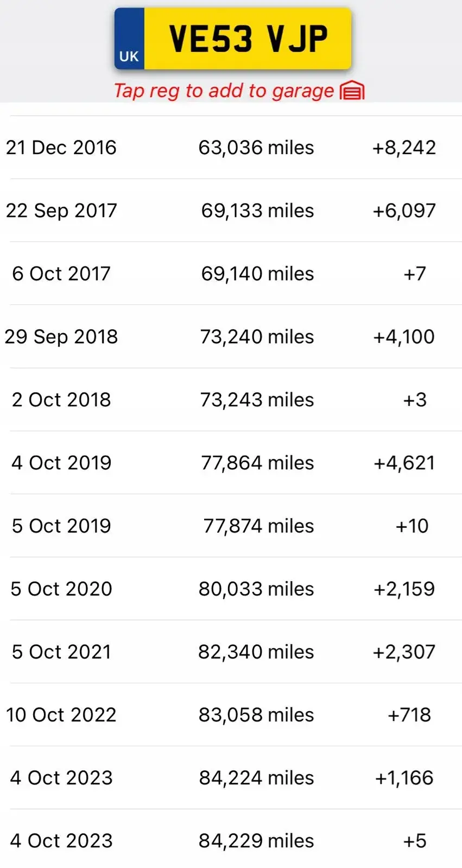
Task: Click the +8,242 mileage difference
Action: coord(404,148)
